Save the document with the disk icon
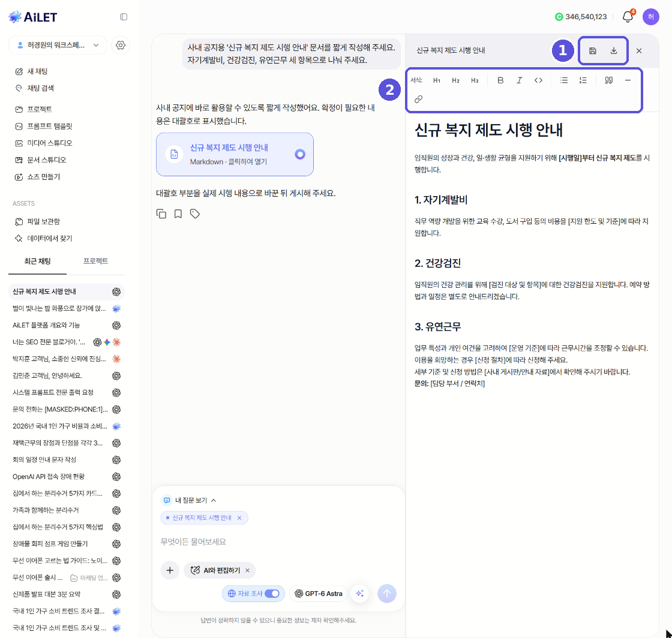The width and height of the screenshot is (672, 638). point(592,50)
